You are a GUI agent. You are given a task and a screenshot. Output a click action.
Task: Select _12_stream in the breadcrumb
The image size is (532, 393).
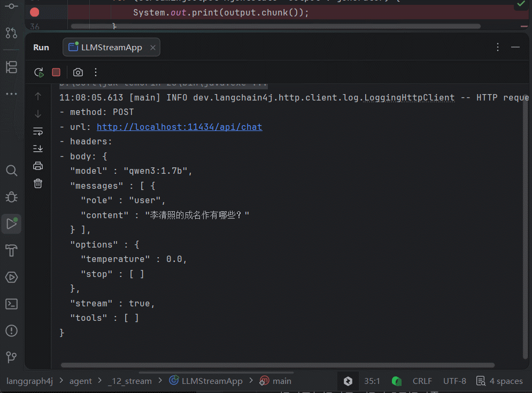pos(129,381)
